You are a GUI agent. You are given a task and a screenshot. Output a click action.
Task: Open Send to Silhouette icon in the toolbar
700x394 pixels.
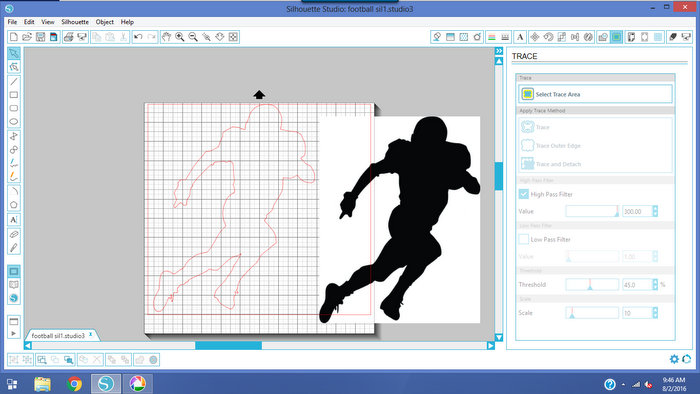pos(687,37)
